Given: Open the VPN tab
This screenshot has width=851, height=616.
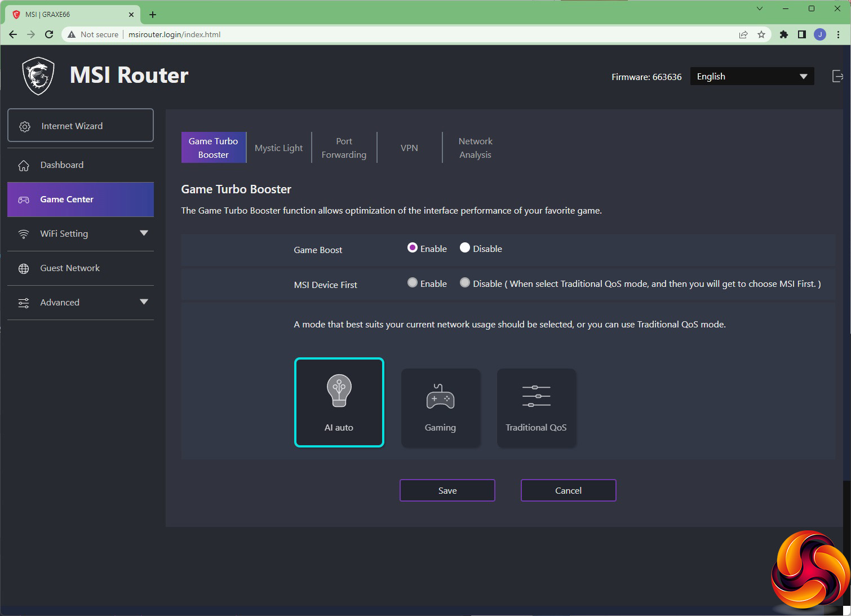Looking at the screenshot, I should coord(409,148).
